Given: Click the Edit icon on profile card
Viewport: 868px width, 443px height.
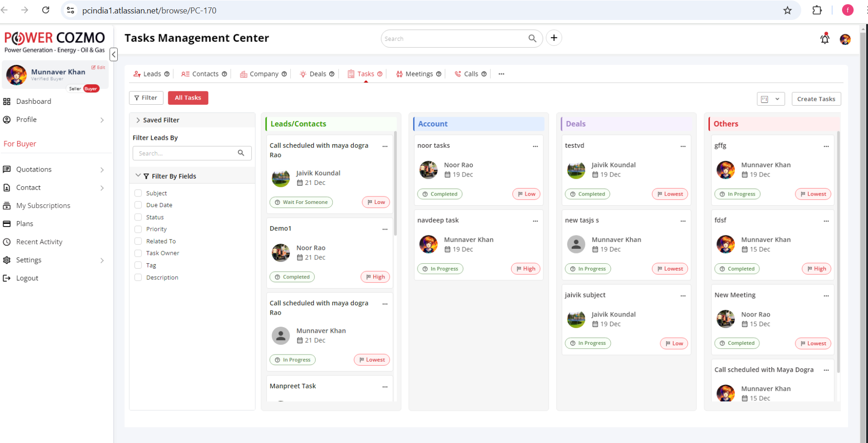Looking at the screenshot, I should coord(98,68).
